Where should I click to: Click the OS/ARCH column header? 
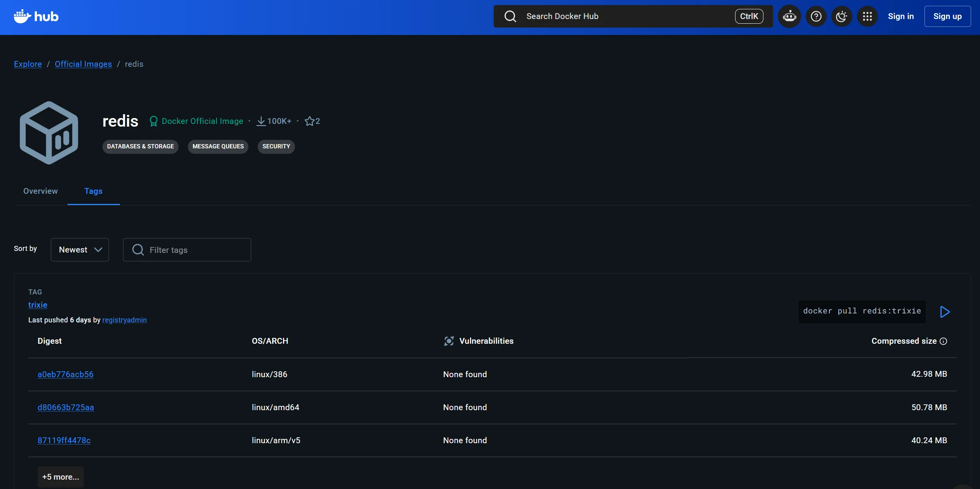click(270, 341)
